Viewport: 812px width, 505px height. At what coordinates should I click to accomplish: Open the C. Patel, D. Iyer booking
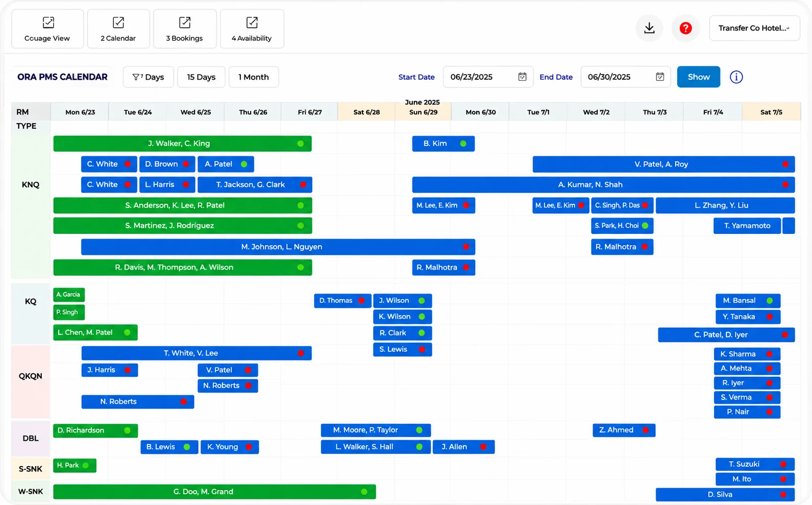[x=726, y=335]
